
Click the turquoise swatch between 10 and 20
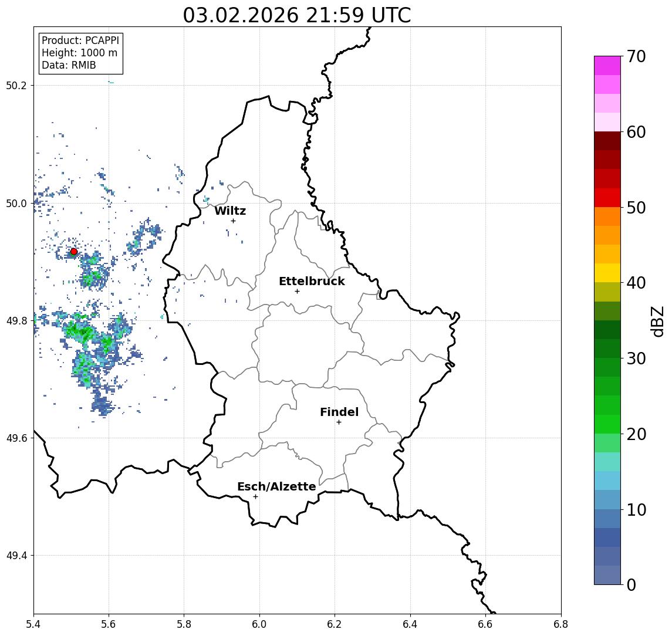click(x=607, y=462)
